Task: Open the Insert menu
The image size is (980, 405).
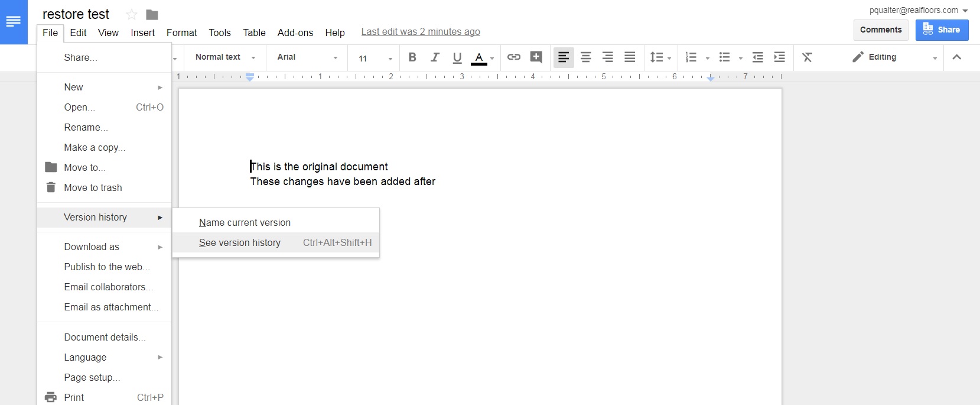Action: pyautogui.click(x=142, y=33)
